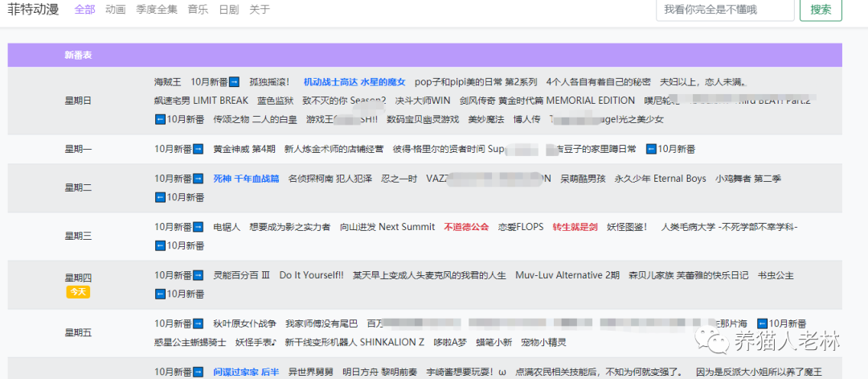Viewport: 868px width, 379px height.
Task: Open 灵能百分百 Ⅲ link
Action: (x=242, y=275)
